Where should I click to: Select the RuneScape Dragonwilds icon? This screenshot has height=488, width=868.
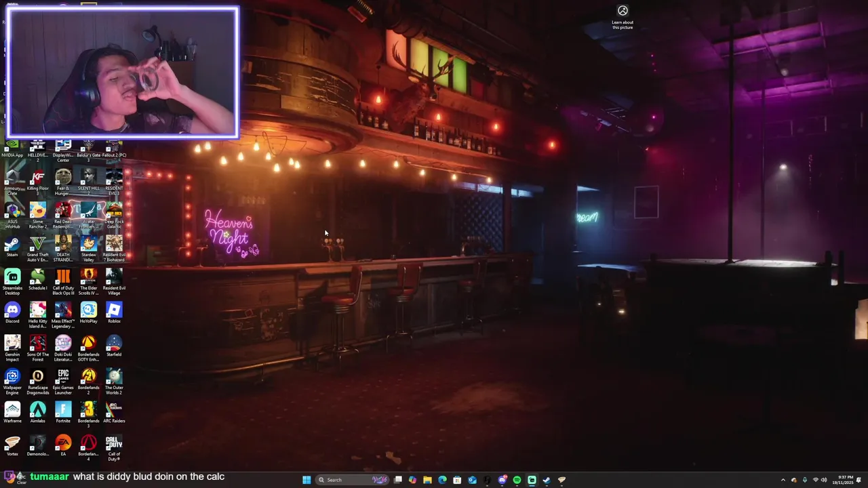coord(37,382)
